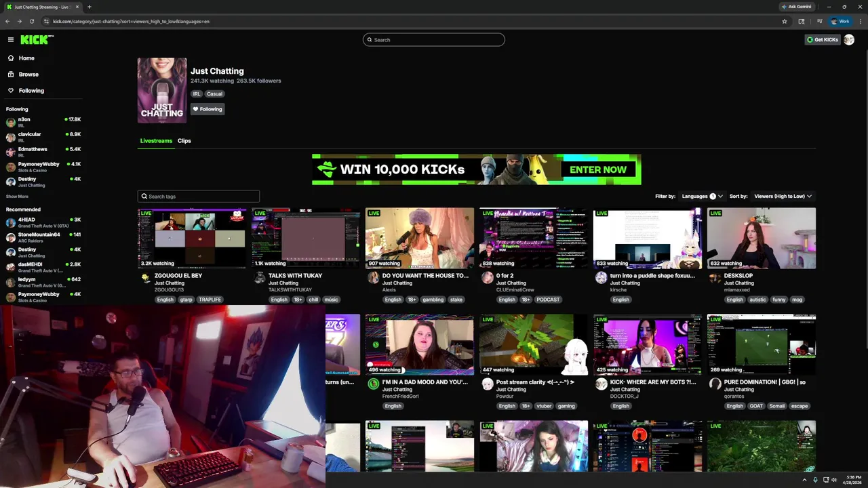Select the IRL category tag
This screenshot has width=868, height=488.
click(197, 94)
